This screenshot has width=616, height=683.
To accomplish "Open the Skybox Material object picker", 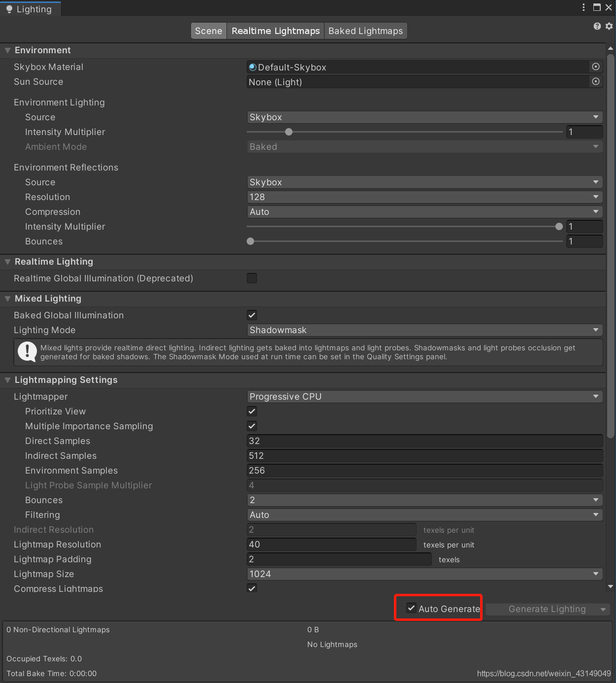I will pyautogui.click(x=596, y=67).
